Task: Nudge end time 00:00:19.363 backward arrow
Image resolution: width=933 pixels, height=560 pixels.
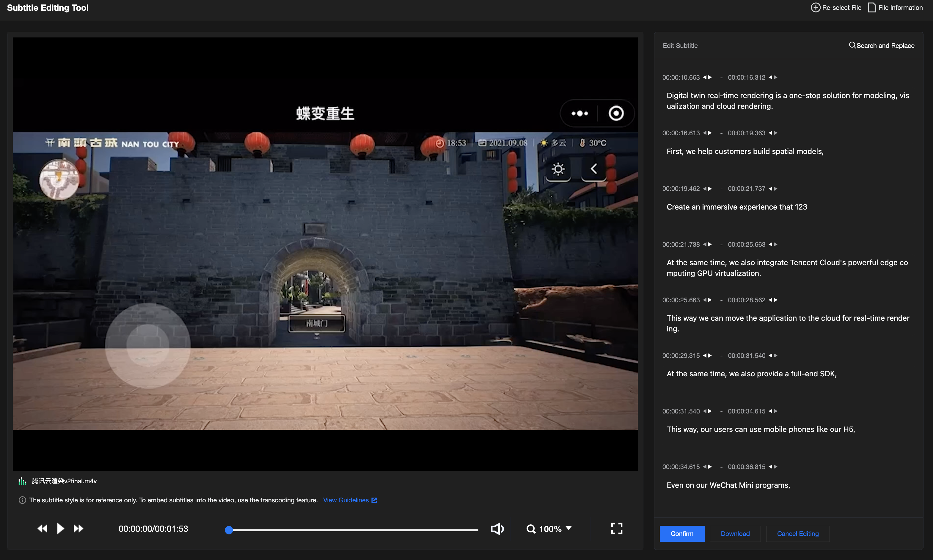Action: tap(770, 133)
